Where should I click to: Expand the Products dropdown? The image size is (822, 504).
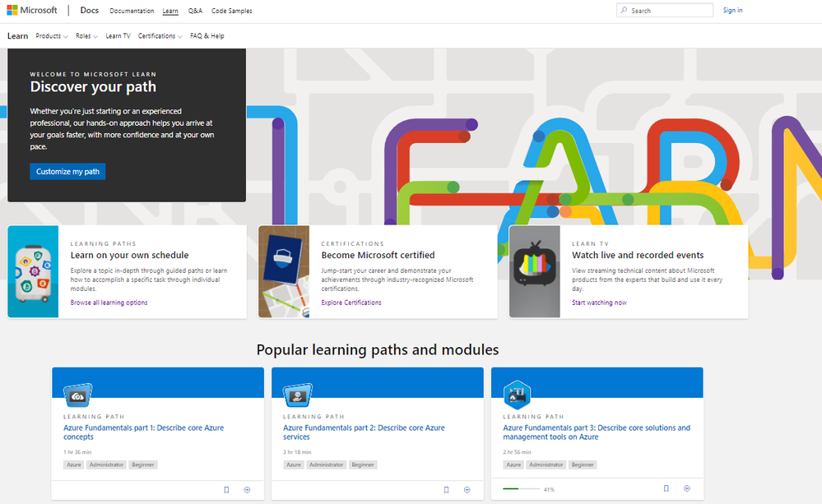pyautogui.click(x=51, y=36)
